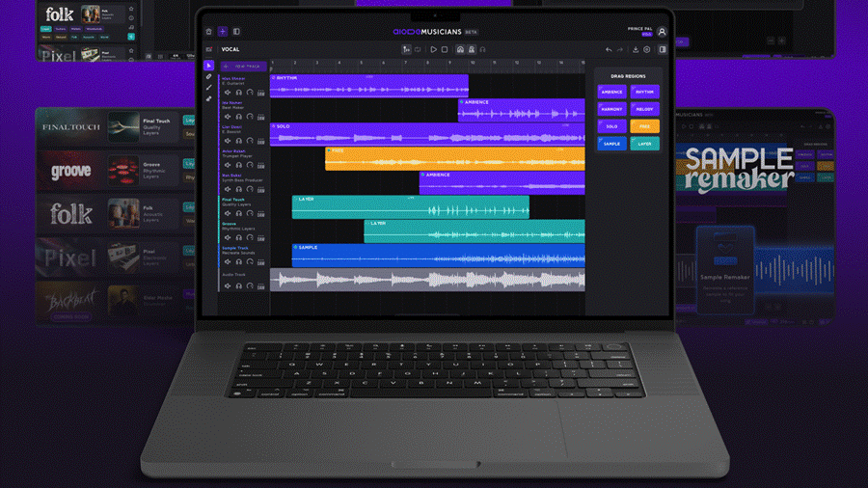The height and width of the screenshot is (488, 868).
Task: Mute the Trumpet Player track
Action: (228, 163)
